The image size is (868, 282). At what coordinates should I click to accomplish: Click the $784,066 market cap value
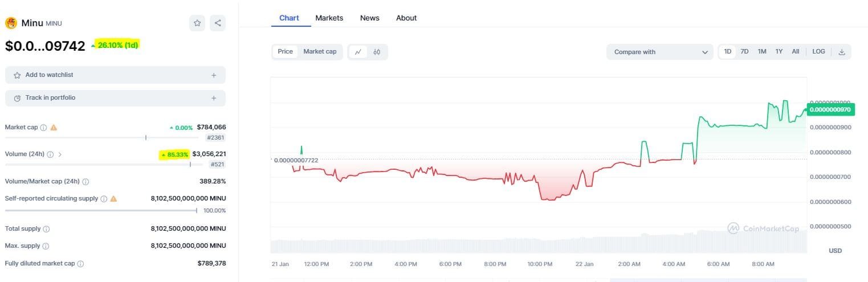[211, 128]
